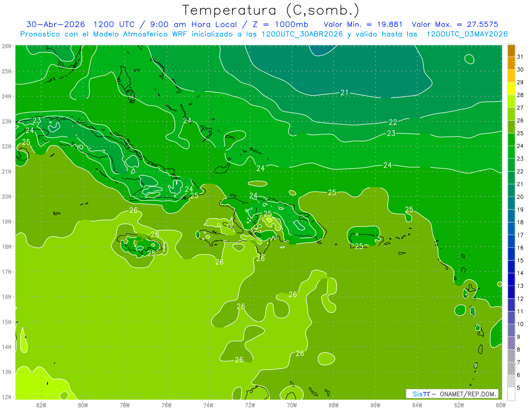
Task: Click the blue Sisπ logo text
Action: click(x=421, y=394)
